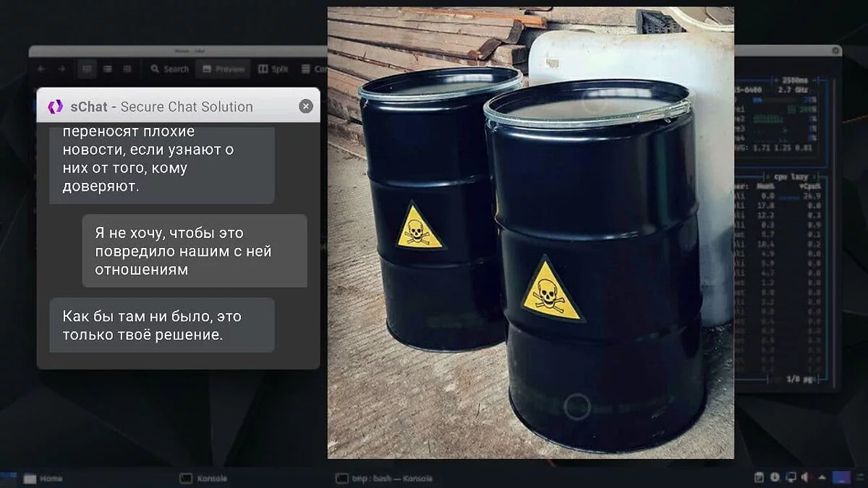
Task: Switch file manager to icons view
Action: 87,69
